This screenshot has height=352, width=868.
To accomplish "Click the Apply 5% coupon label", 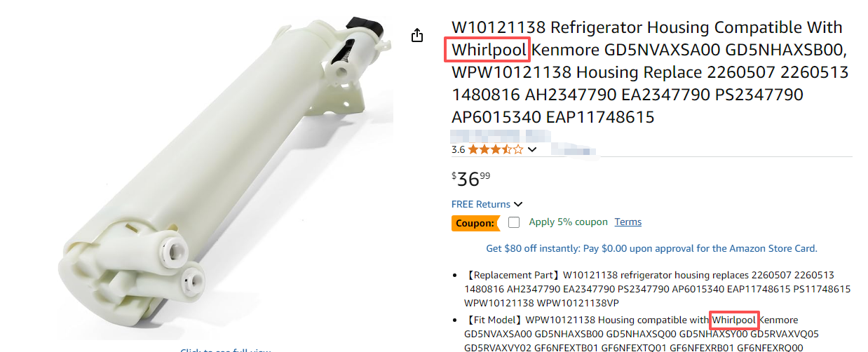I will [x=569, y=222].
